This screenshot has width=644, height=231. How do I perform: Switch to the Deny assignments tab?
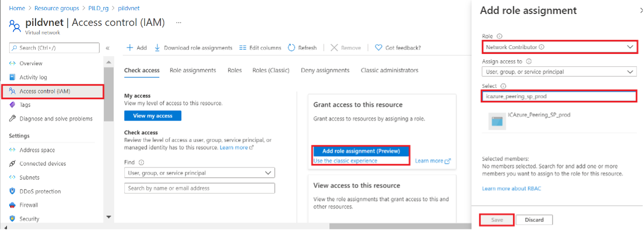click(325, 71)
